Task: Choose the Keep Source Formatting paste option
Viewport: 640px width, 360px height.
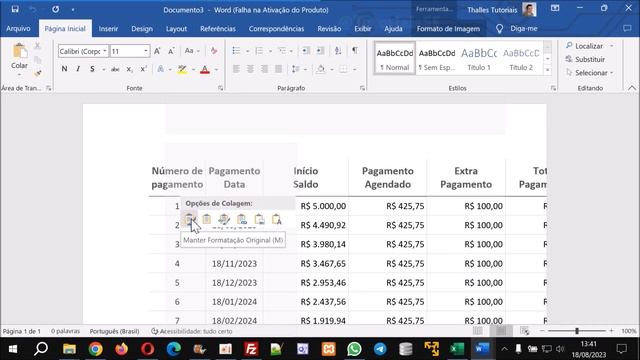Action: (189, 219)
